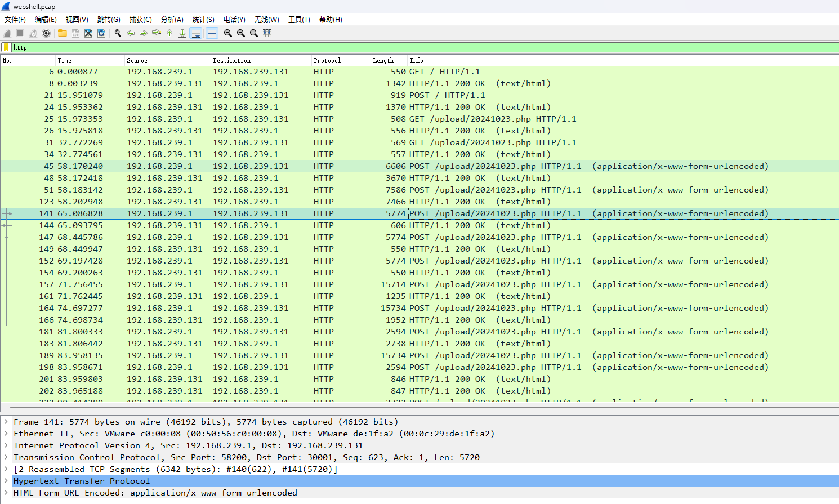Select packet 157 with length 15714
Image resolution: width=839 pixels, height=504 pixels.
coord(419,284)
